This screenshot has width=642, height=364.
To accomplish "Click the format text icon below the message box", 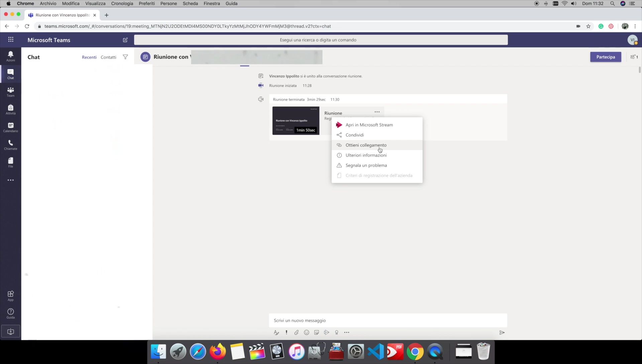I will pos(276,333).
